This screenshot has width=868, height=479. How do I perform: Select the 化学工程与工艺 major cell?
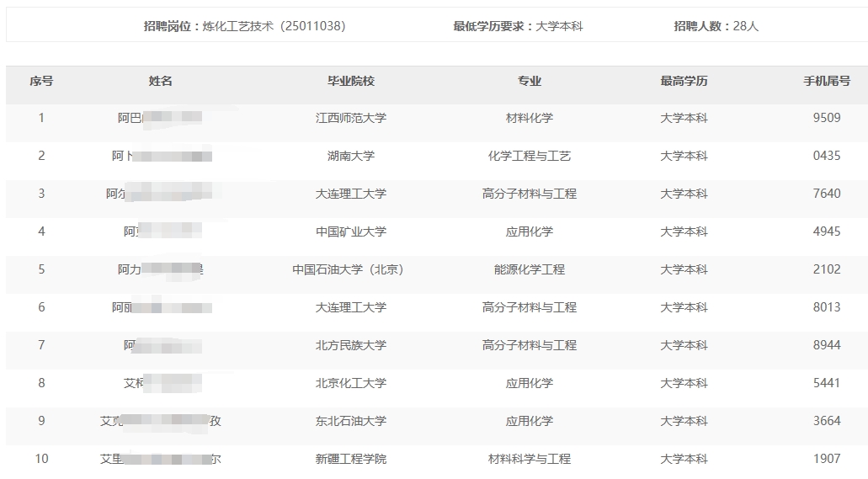530,156
